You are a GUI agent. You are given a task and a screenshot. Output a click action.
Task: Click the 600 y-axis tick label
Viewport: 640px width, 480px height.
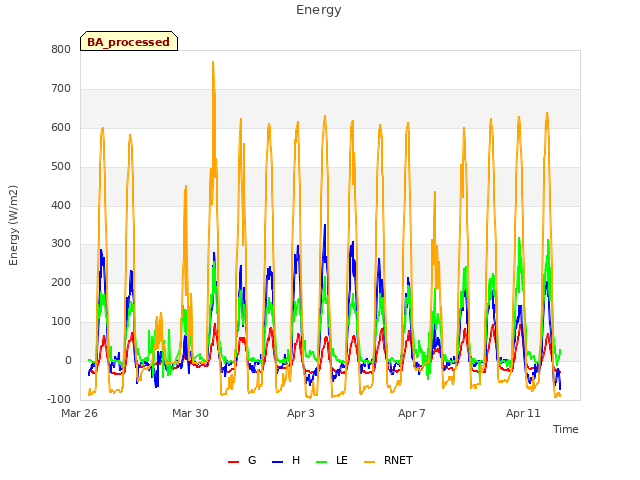click(x=61, y=127)
